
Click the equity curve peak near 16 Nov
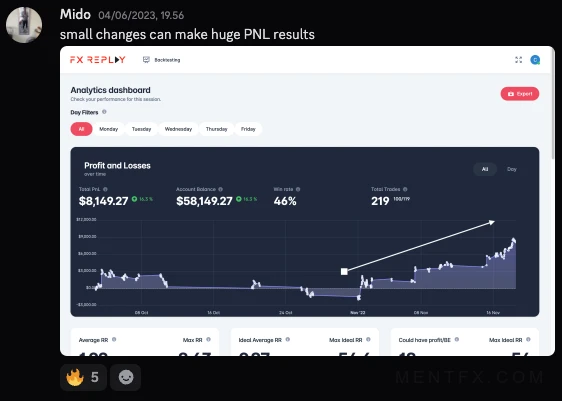[514, 240]
